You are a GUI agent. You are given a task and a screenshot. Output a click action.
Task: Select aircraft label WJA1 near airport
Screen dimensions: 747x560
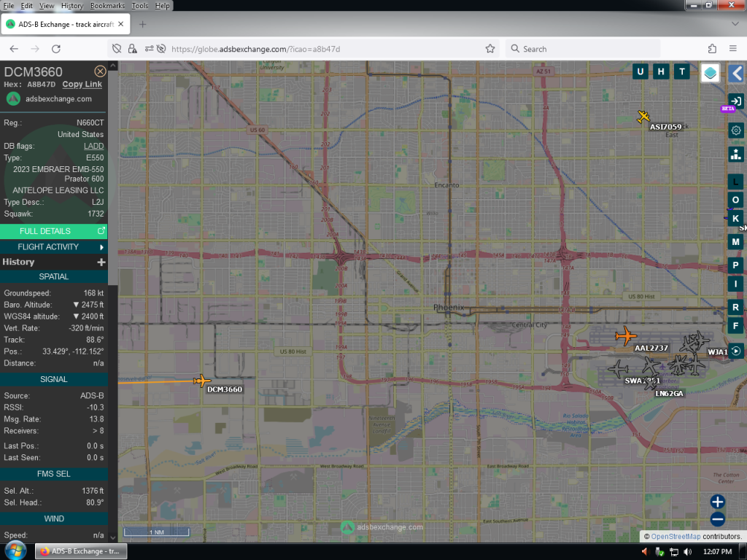(717, 352)
